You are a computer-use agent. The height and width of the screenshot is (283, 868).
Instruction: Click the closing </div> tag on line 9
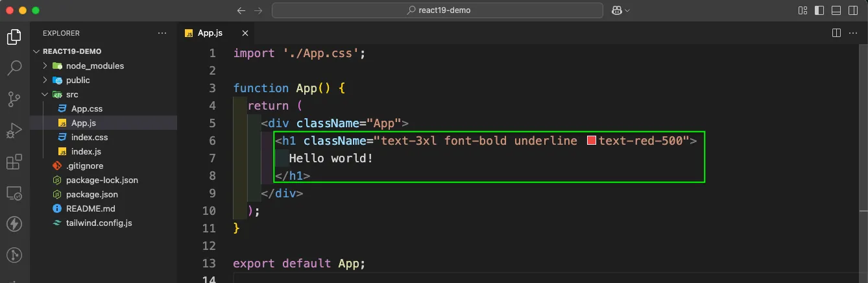coord(282,193)
